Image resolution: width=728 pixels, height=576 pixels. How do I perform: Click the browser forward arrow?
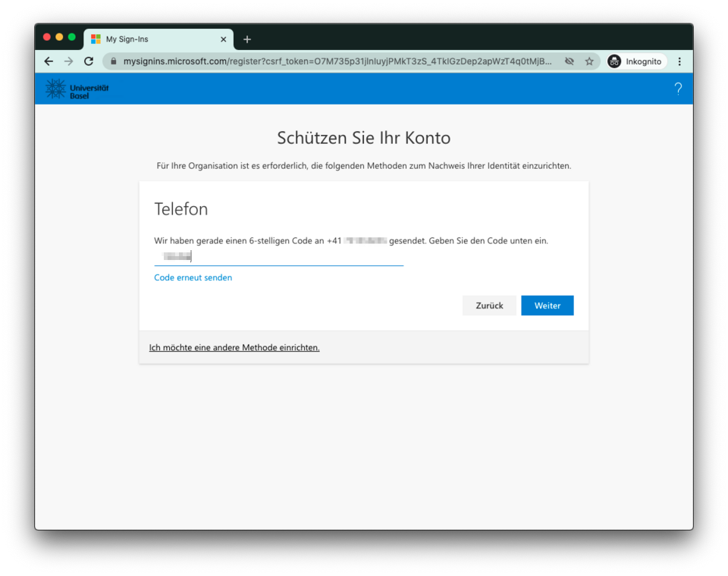[69, 61]
